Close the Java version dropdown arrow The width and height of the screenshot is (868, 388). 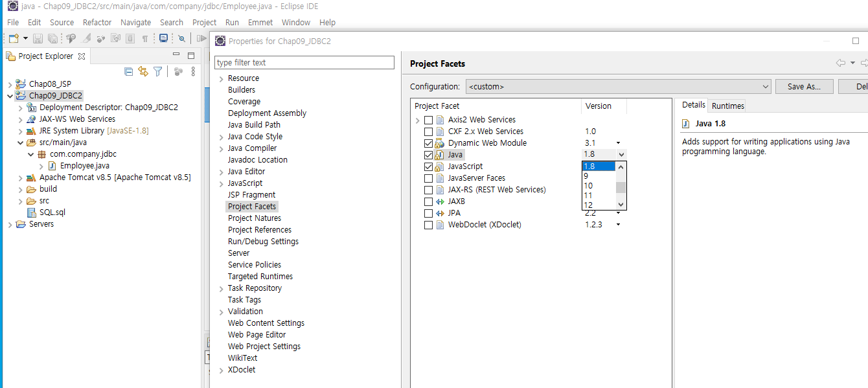[621, 155]
